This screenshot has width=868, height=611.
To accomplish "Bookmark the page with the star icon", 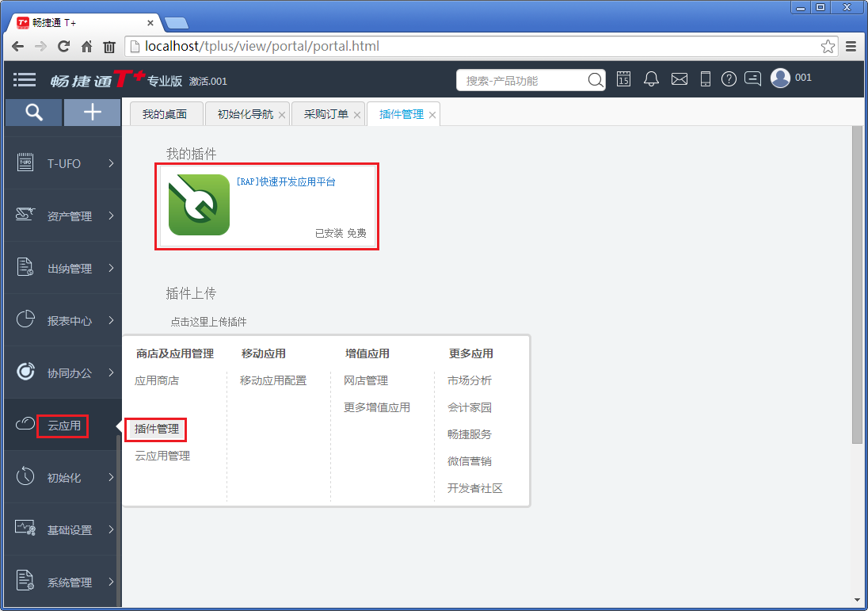I will (828, 46).
